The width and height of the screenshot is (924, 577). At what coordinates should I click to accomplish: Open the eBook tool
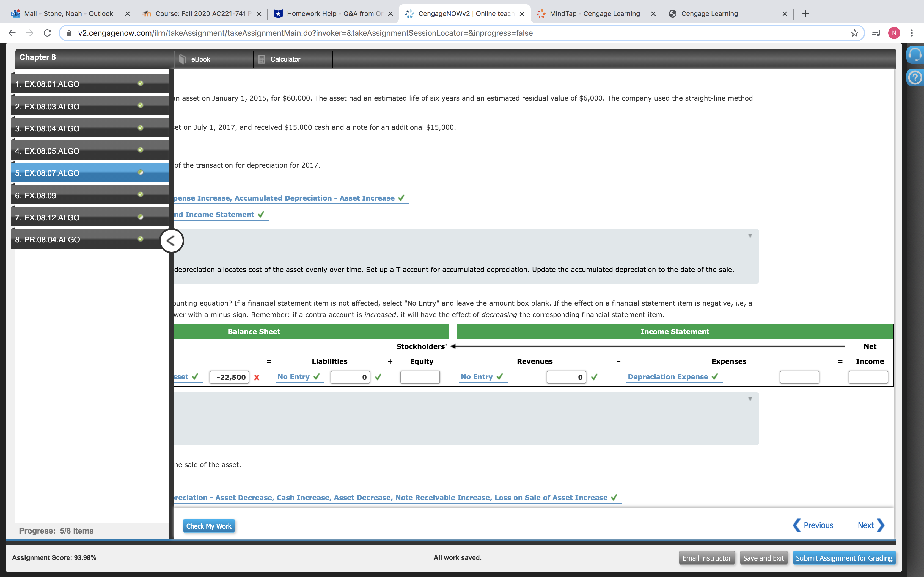click(x=200, y=59)
